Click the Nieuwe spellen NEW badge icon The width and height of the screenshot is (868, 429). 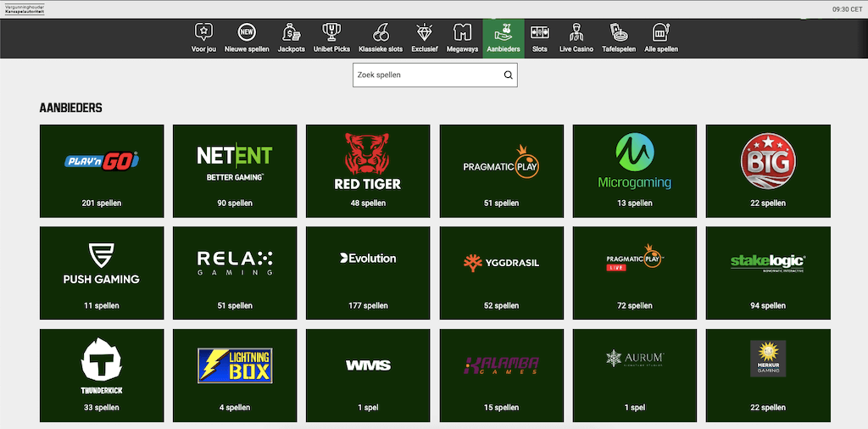coord(247,32)
